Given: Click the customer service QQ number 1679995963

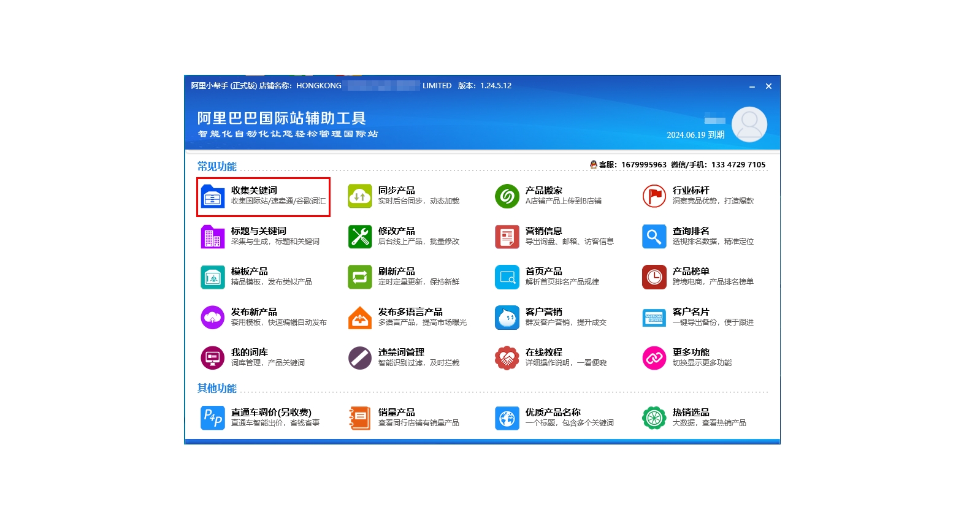Looking at the screenshot, I should [643, 165].
